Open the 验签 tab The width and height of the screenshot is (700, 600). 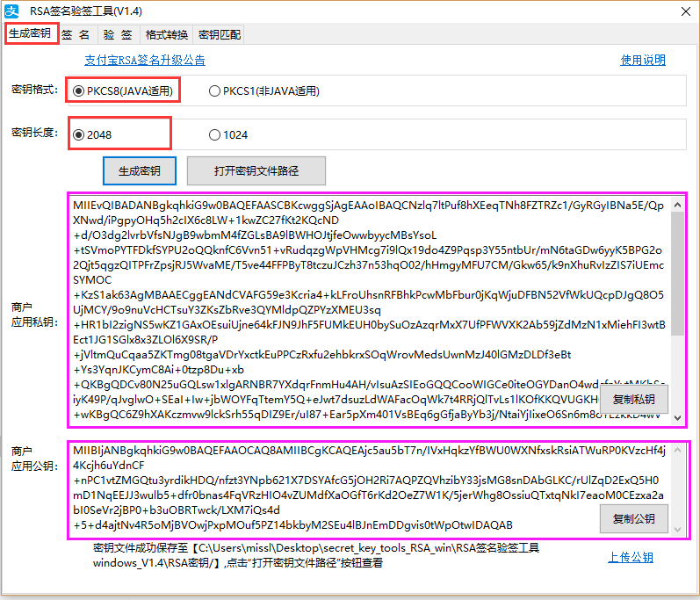tap(117, 35)
